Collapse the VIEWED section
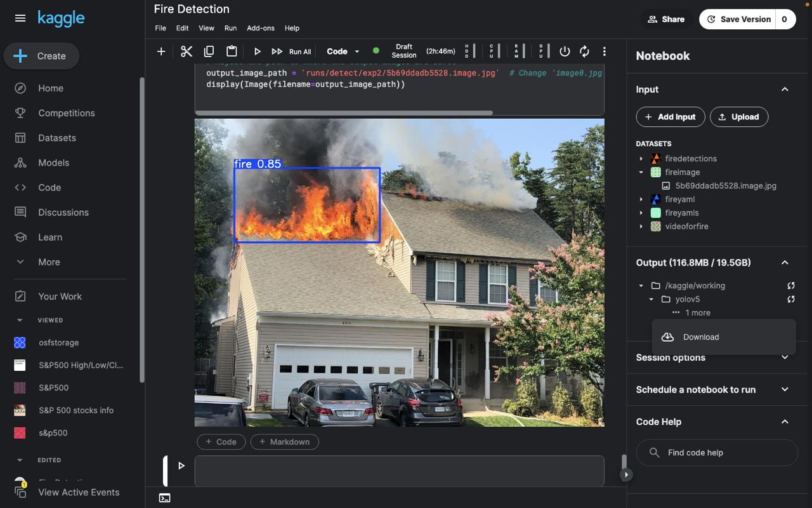 (19, 320)
